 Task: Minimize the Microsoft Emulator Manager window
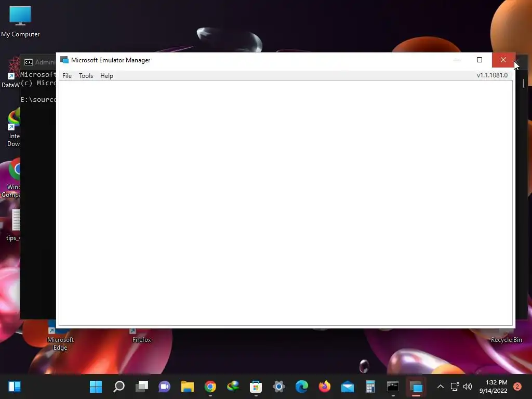(456, 60)
